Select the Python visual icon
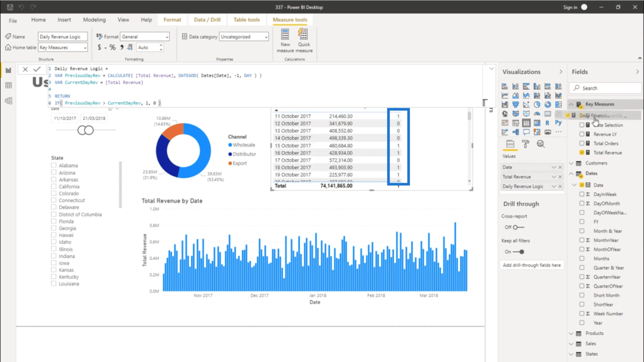Viewport: 644px width, 362px height. (x=559, y=123)
